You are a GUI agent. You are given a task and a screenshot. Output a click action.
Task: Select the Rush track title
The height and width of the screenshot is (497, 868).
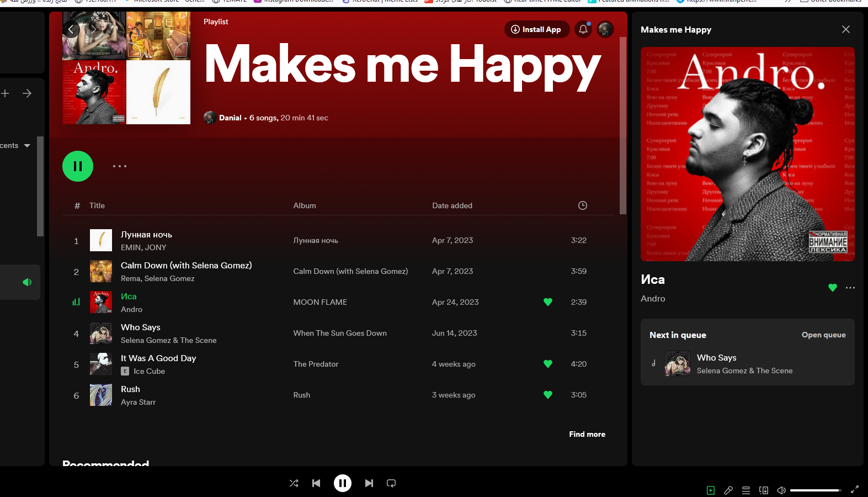point(130,389)
